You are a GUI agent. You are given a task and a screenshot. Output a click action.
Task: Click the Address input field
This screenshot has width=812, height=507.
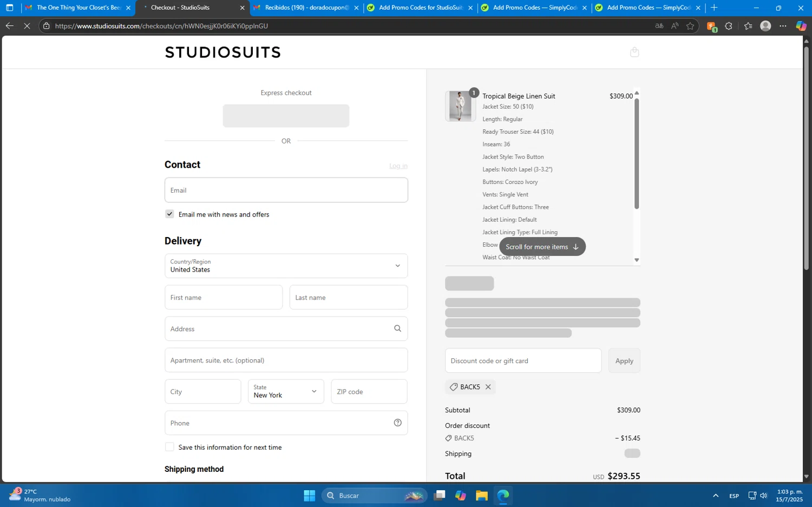pyautogui.click(x=286, y=328)
